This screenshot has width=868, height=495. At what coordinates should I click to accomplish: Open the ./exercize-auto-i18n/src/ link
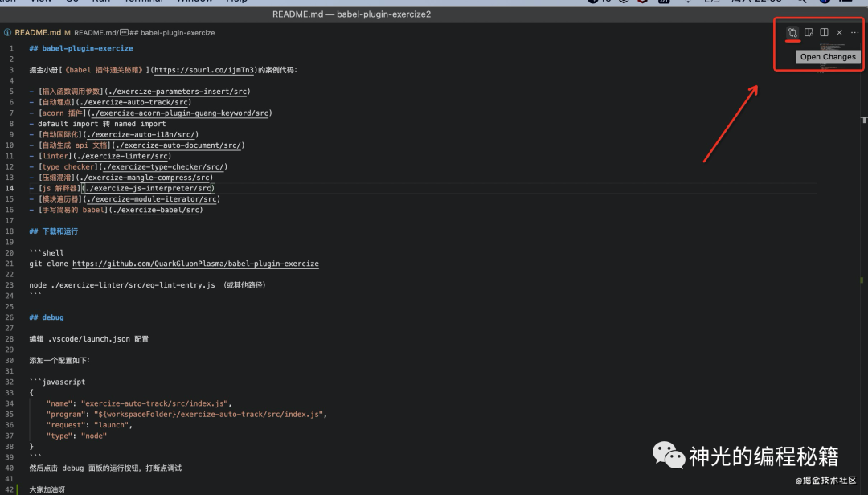pos(141,134)
